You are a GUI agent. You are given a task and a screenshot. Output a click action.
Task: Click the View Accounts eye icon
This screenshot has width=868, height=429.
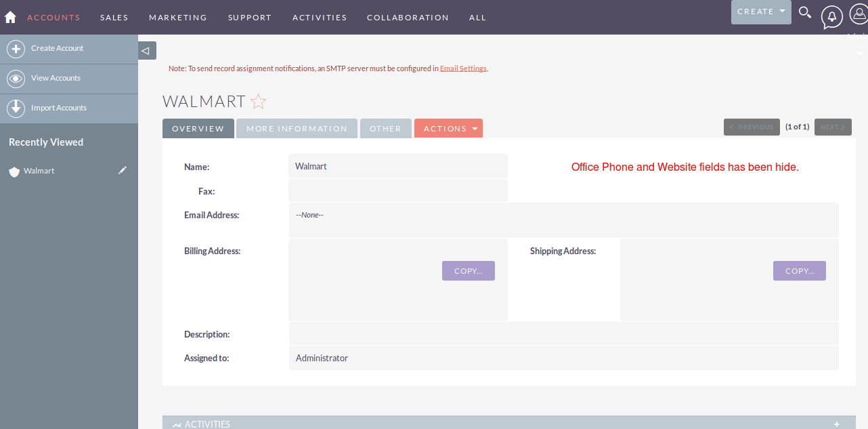(x=16, y=79)
